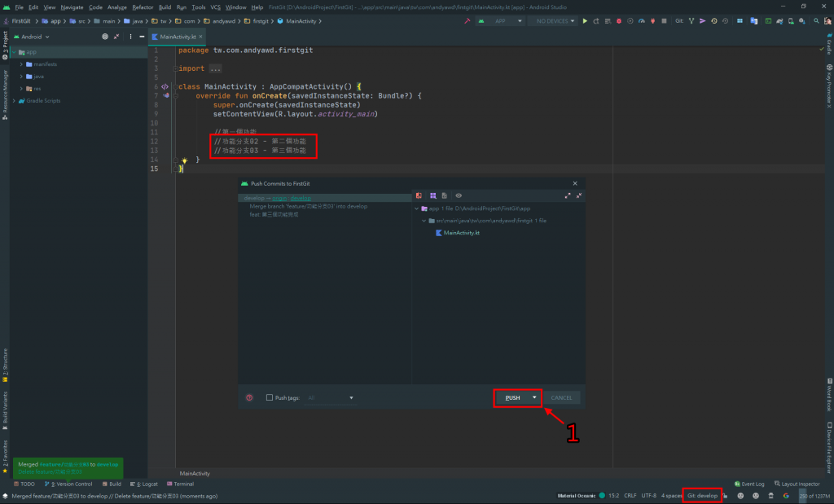
Task: Expand the manifests folder in project tree
Action: (x=21, y=64)
